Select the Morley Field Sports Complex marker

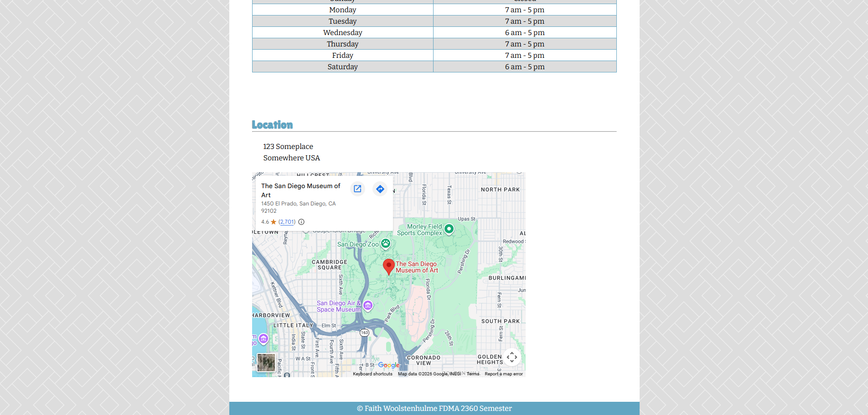pos(449,229)
